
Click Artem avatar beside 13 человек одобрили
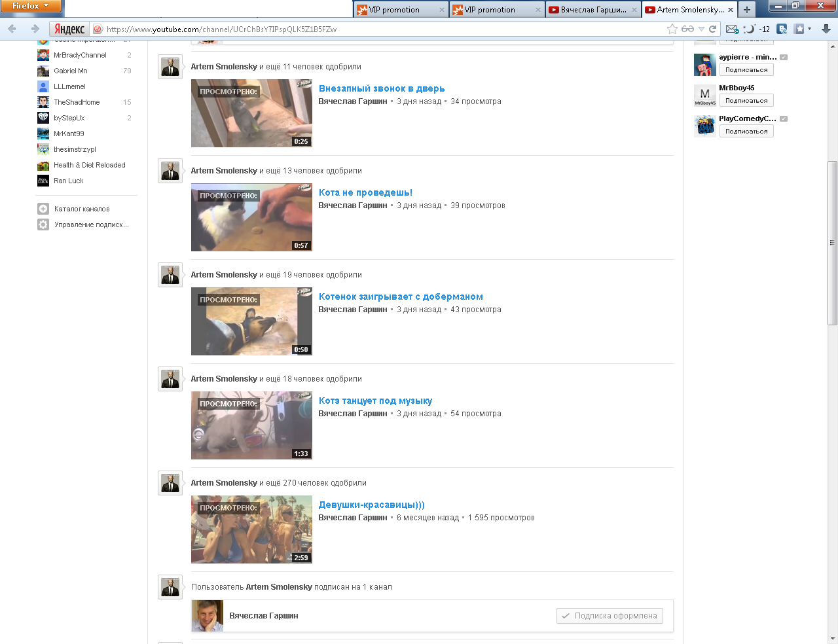point(170,171)
